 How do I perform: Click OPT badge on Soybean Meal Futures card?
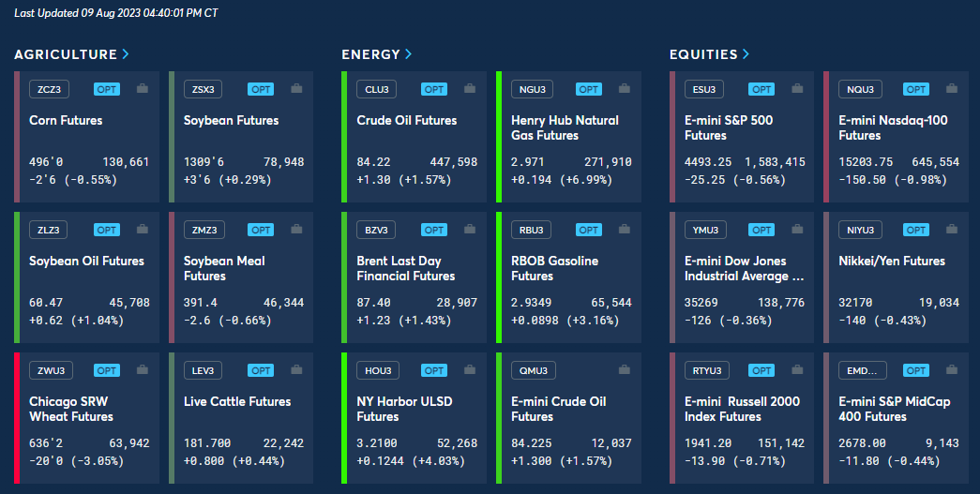click(x=261, y=230)
